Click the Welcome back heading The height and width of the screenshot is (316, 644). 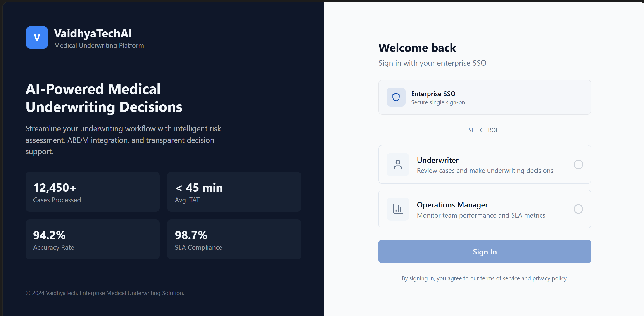point(417,48)
